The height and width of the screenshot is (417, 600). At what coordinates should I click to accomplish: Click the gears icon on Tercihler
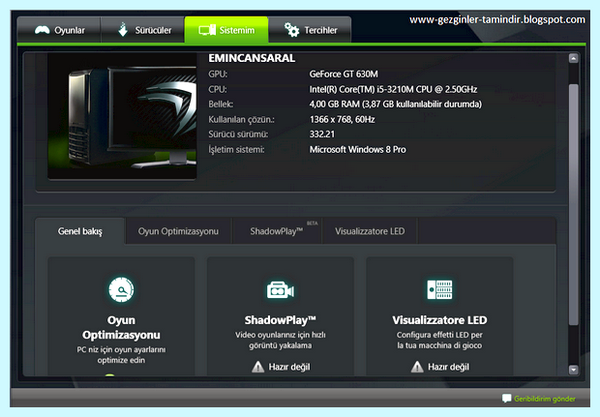coord(292,30)
